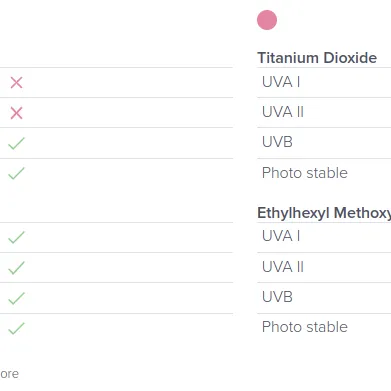The height and width of the screenshot is (391, 391).
Task: Select UVA II under Titanium Dioxide
Action: pos(283,112)
